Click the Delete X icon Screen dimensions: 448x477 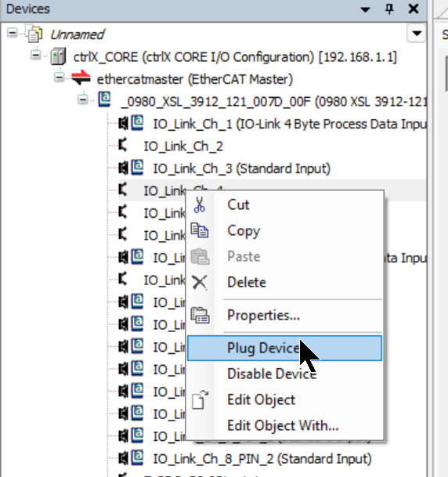(200, 282)
